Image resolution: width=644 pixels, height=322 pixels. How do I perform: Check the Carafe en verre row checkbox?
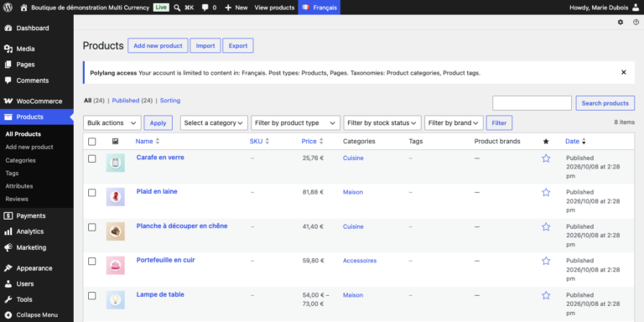click(92, 158)
